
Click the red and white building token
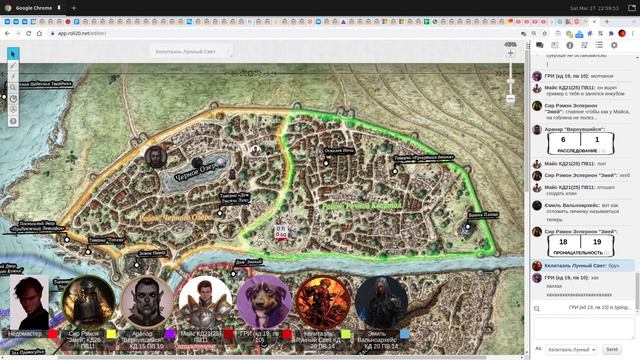coord(281,233)
